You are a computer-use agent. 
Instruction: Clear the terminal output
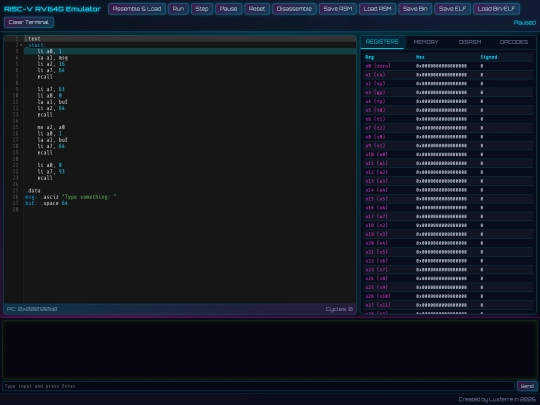29,22
